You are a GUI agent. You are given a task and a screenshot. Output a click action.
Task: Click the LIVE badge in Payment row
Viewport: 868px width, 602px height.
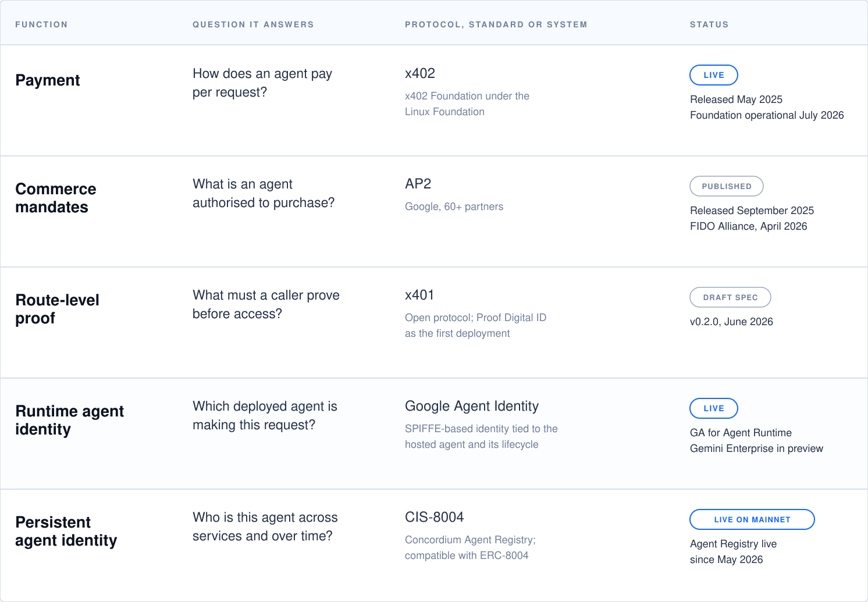coord(714,75)
